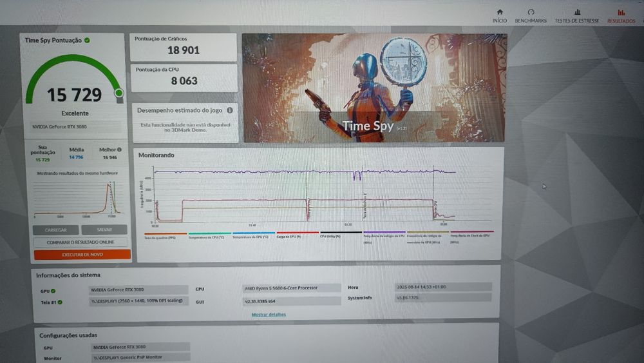Click the green score marker on the gauge
This screenshot has width=644, height=363.
pyautogui.click(x=118, y=93)
